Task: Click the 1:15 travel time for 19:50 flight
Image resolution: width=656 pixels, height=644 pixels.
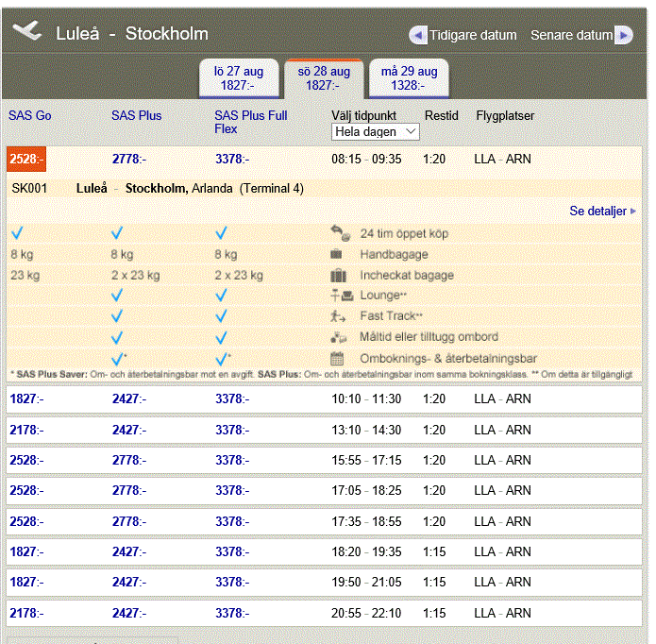Action: [x=434, y=582]
